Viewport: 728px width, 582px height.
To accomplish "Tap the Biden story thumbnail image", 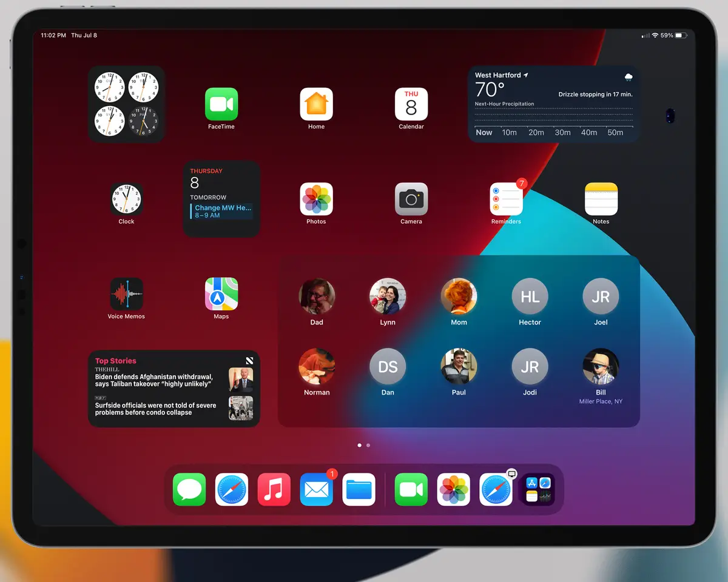I will [241, 380].
